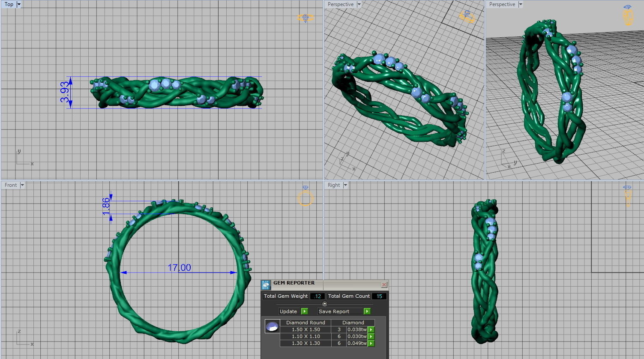Close the Gem Reporter panel

[384, 284]
